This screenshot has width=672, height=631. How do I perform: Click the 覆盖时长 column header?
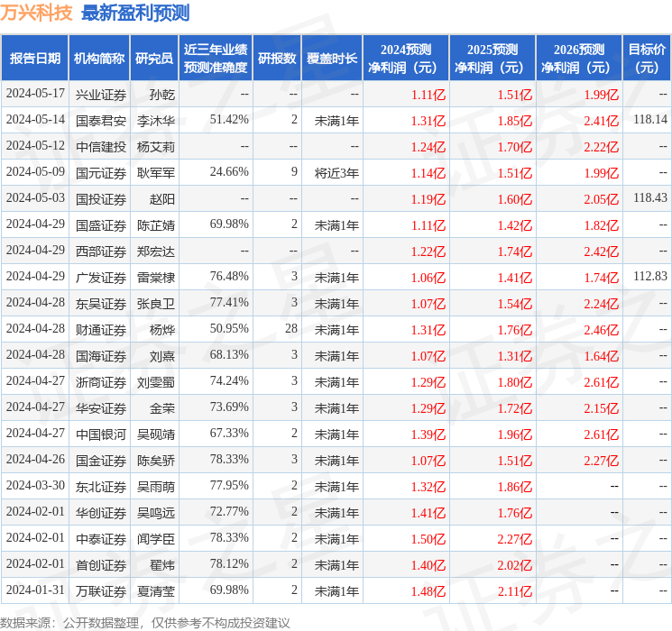(332, 58)
